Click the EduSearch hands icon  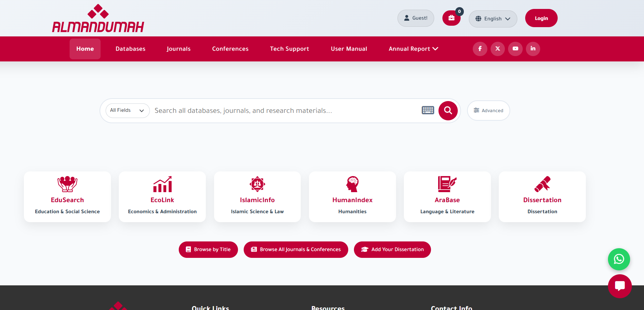click(67, 184)
